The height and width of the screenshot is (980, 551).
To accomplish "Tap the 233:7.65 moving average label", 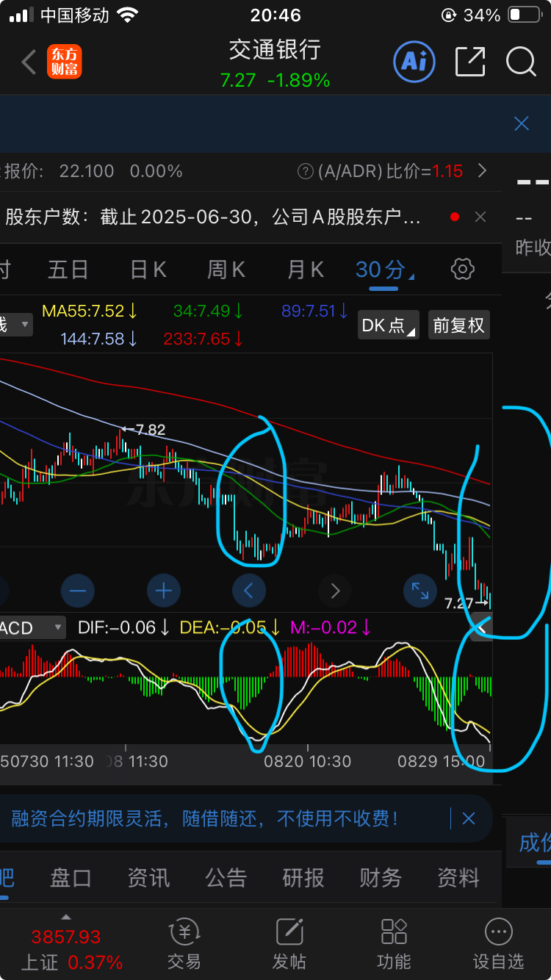I will (204, 339).
